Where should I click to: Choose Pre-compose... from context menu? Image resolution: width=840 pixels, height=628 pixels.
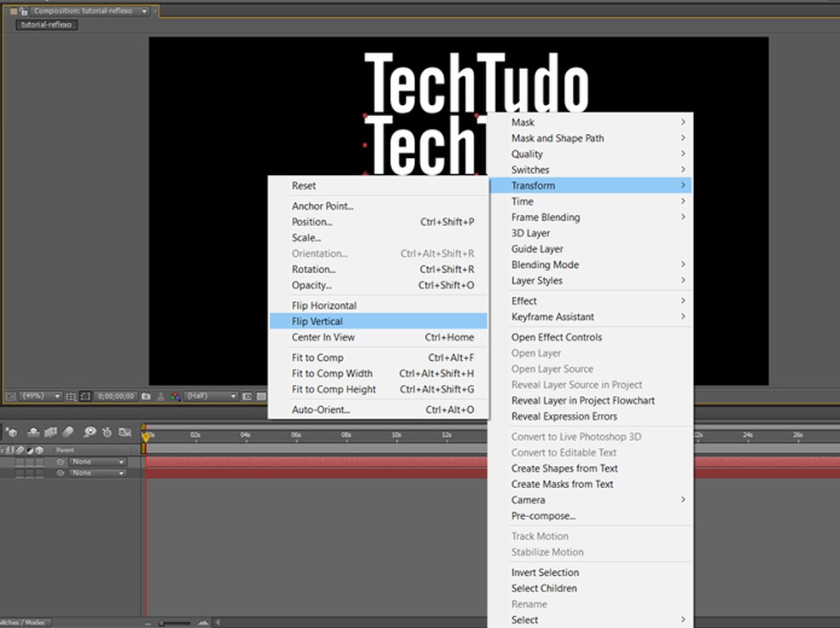tap(591, 516)
